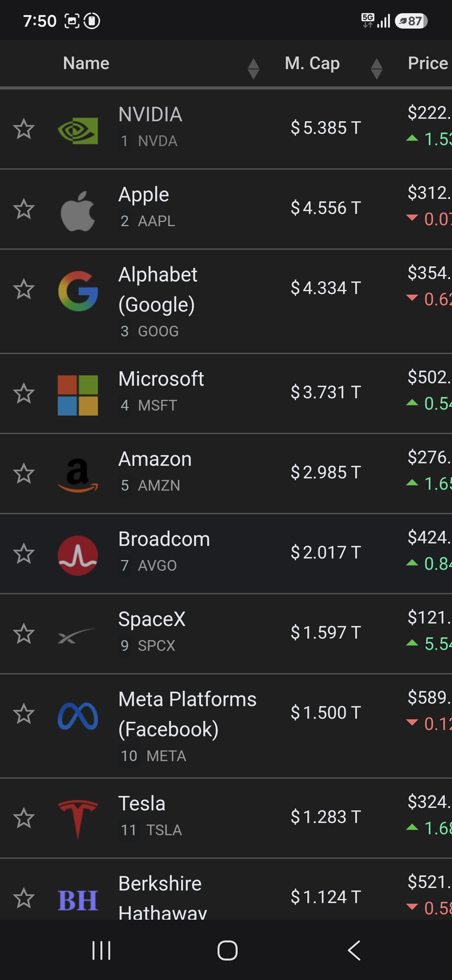
Task: Tap Android back navigation button
Action: click(x=354, y=950)
